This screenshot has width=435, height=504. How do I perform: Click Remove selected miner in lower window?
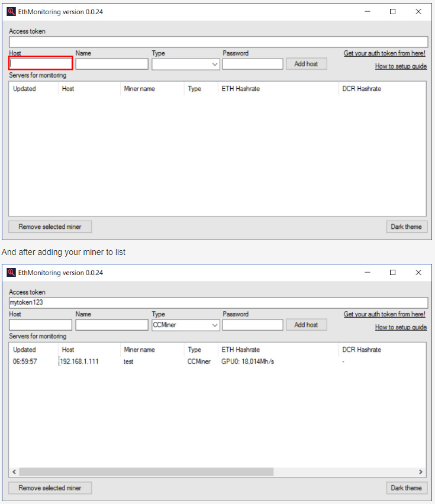(50, 487)
